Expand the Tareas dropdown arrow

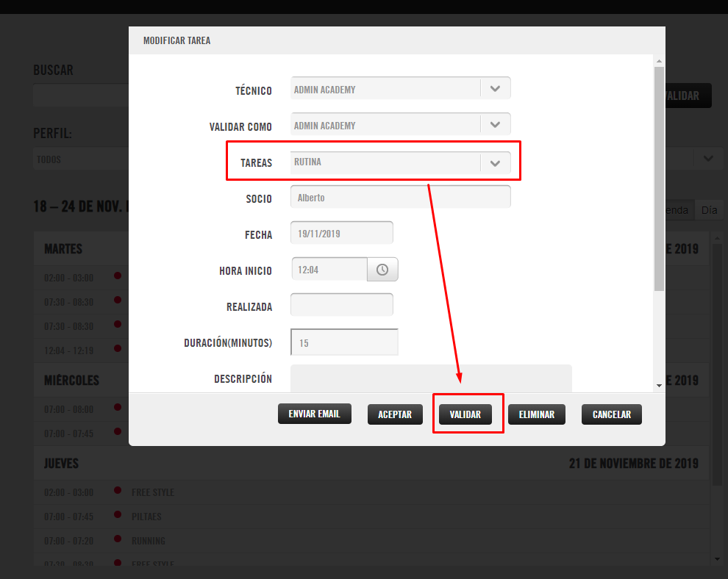click(496, 163)
